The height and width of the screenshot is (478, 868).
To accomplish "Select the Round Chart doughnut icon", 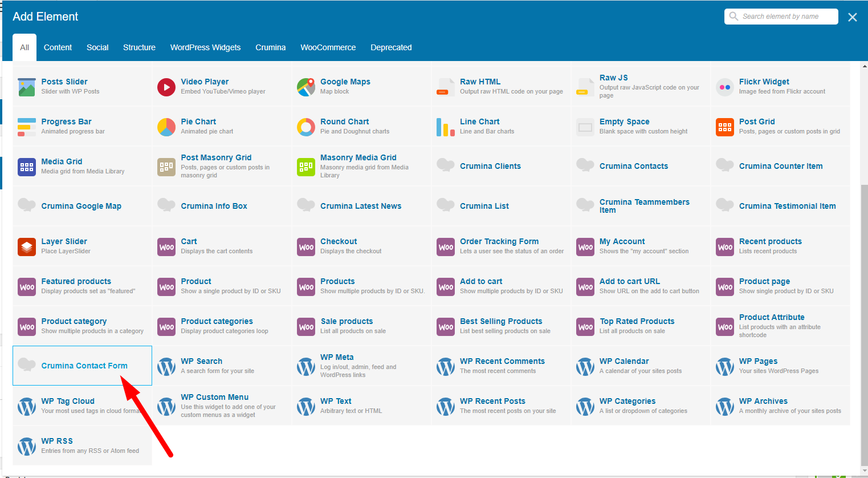I will (306, 127).
